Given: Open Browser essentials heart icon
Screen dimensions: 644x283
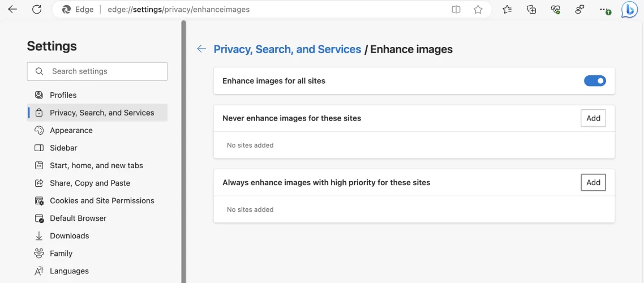Looking at the screenshot, I should click(x=555, y=10).
